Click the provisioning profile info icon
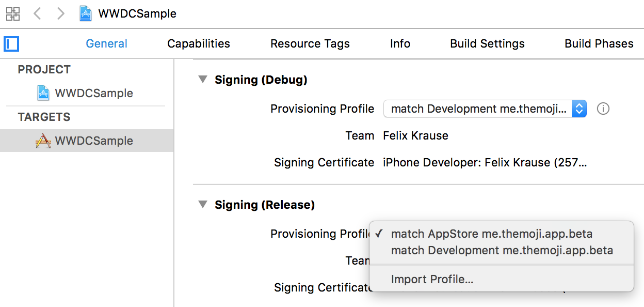Screen dimensions: 644x307 603,109
